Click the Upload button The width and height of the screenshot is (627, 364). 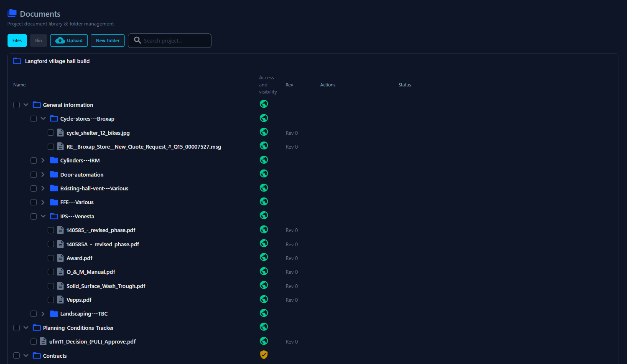pyautogui.click(x=69, y=40)
